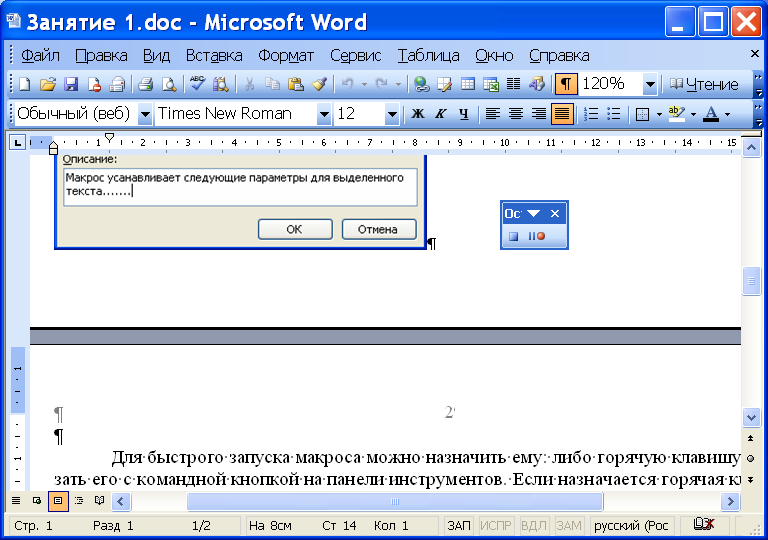The height and width of the screenshot is (540, 768).
Task: Click the Print icon
Action: 145,84
